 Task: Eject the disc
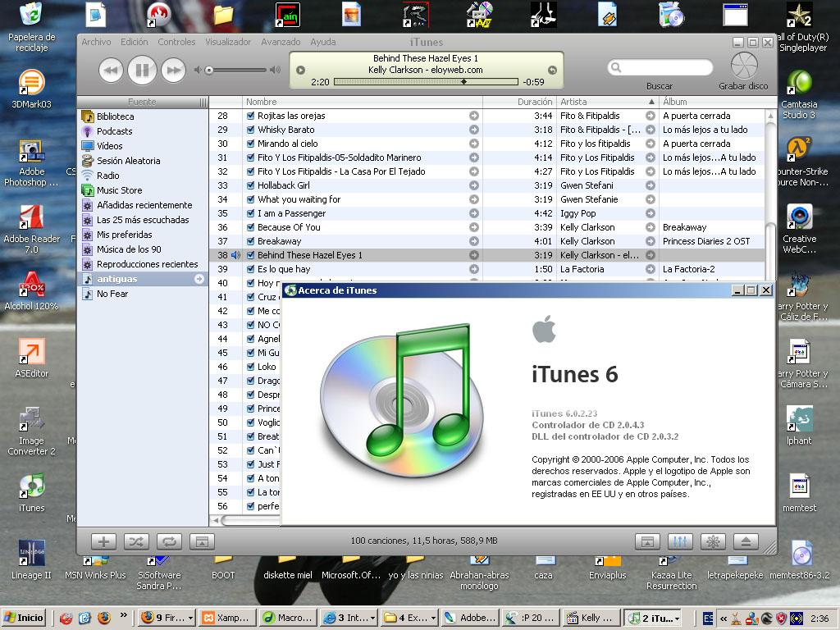(746, 541)
